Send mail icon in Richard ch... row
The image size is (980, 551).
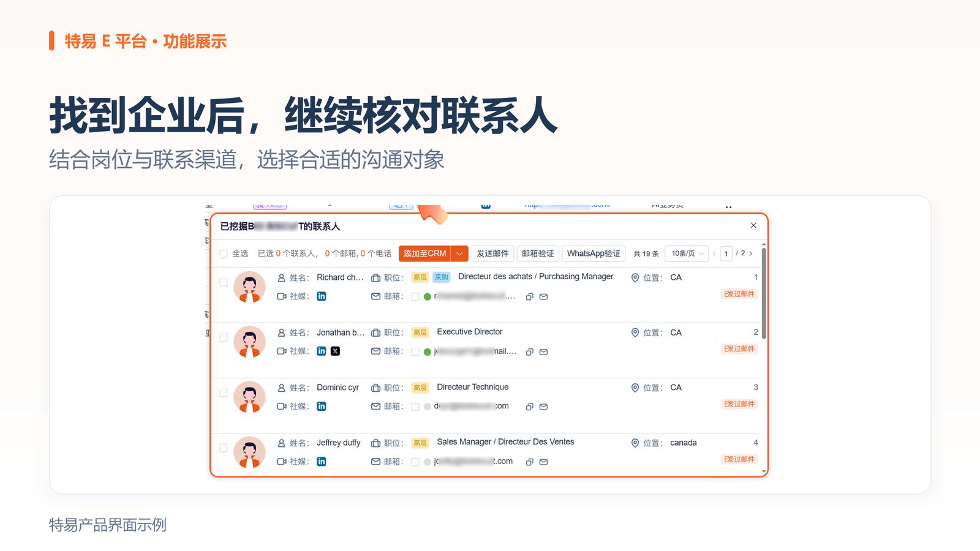point(543,297)
